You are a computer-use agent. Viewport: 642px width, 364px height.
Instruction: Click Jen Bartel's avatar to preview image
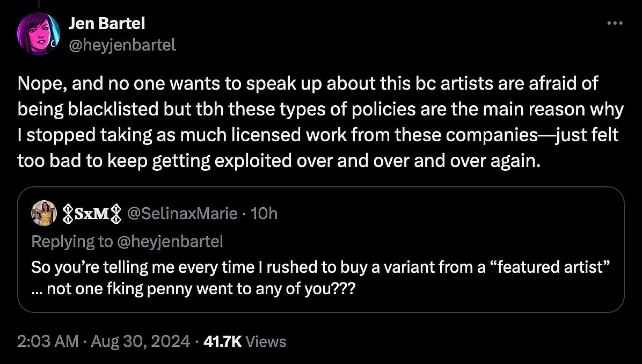point(38,33)
